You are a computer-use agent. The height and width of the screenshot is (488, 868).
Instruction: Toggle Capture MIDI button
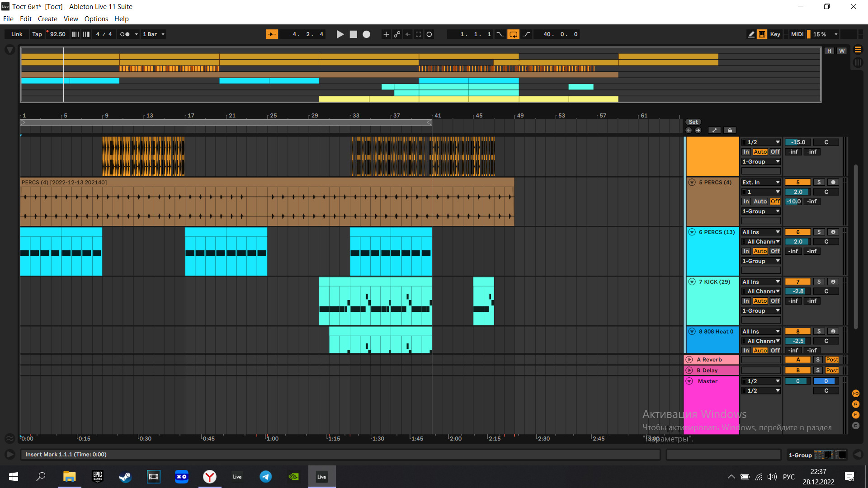[419, 34]
